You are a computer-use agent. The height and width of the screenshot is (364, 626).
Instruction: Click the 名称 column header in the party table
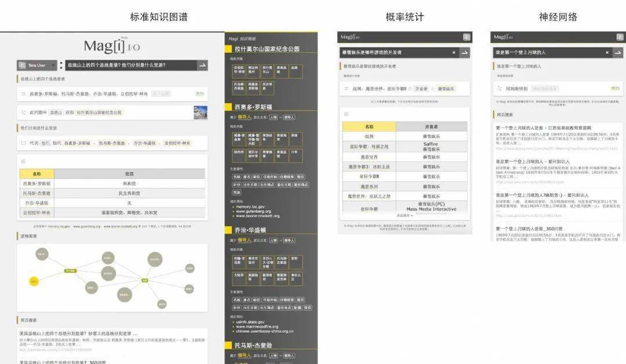37,174
